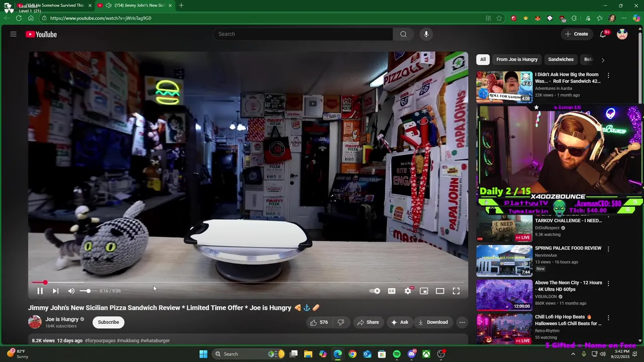This screenshot has width=644, height=362.
Task: Open the account avatar menu on YouTube
Action: [622, 34]
